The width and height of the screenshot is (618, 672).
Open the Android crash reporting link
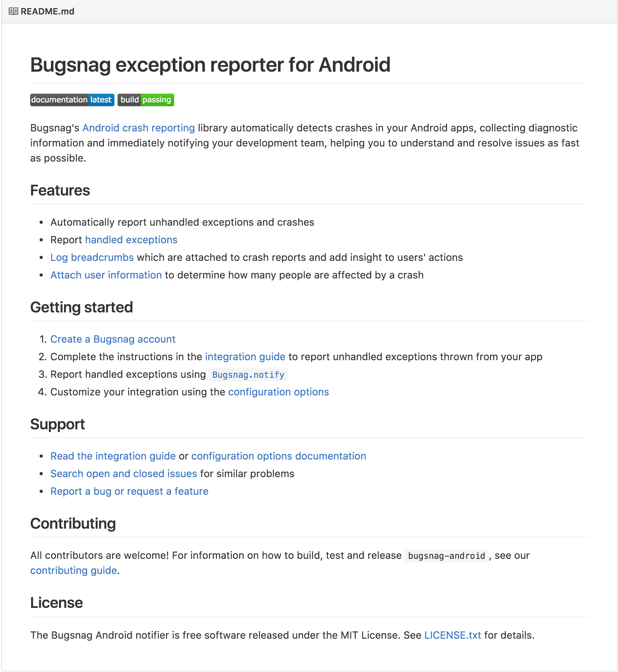[x=138, y=128]
